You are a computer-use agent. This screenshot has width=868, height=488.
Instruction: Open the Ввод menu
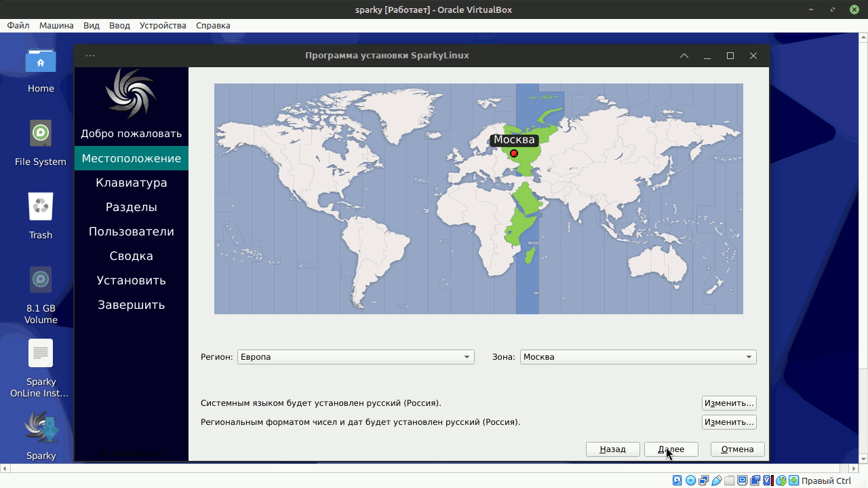tap(119, 26)
